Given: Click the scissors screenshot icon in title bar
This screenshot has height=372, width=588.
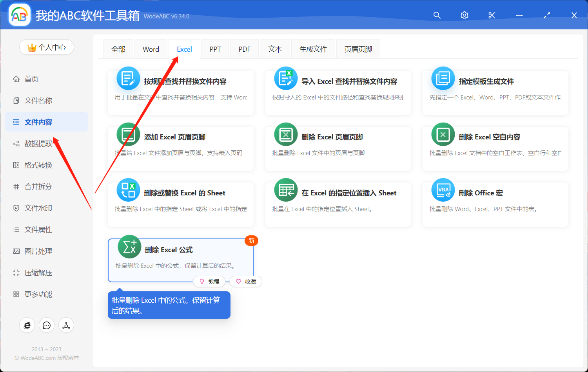Looking at the screenshot, I should pyautogui.click(x=492, y=15).
